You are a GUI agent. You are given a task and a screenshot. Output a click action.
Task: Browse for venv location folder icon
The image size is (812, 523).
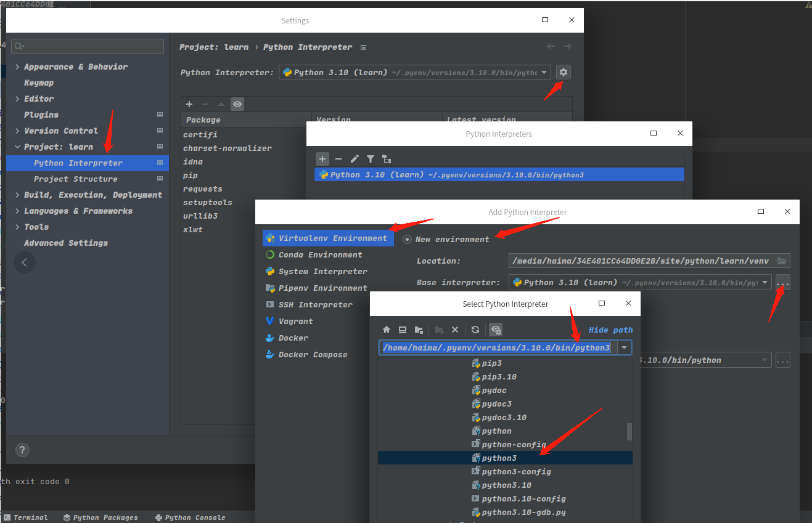click(x=782, y=261)
